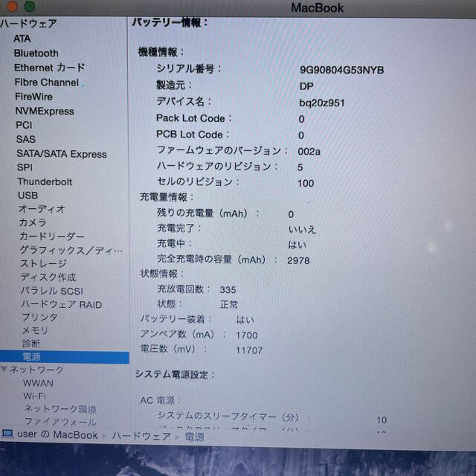The image size is (476, 476).
Task: Click cycle count value 335
Action: [x=228, y=289]
